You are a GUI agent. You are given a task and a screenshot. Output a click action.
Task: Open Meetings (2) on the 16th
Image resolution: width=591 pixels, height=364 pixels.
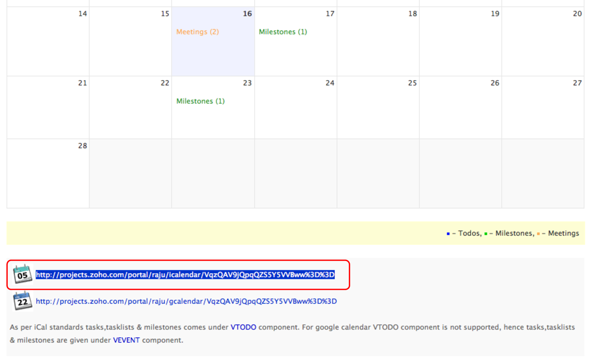click(x=197, y=32)
